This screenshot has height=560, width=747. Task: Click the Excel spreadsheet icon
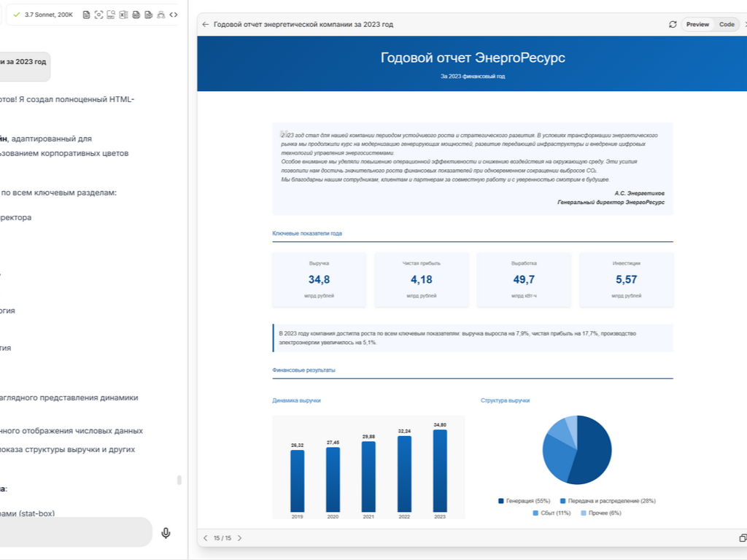tap(123, 15)
